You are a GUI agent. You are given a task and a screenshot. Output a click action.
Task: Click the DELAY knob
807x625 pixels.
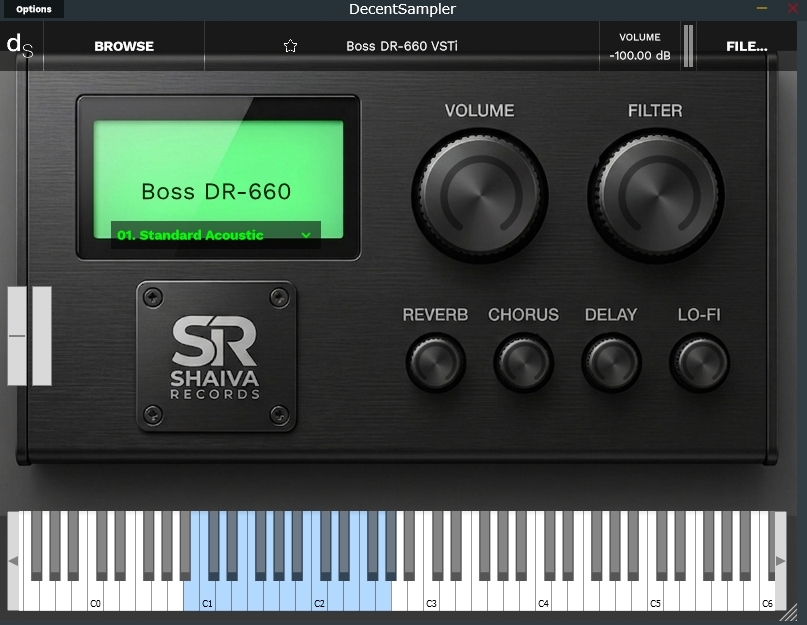coord(611,362)
